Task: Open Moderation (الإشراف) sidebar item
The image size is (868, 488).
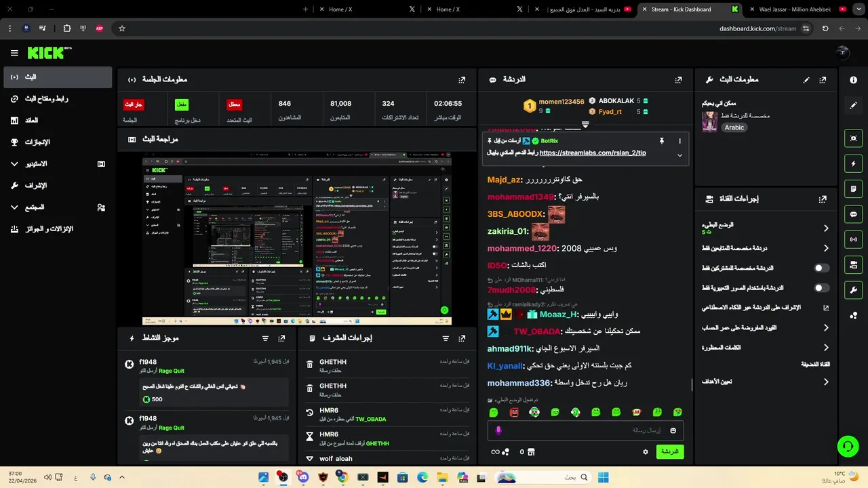Action: (58, 186)
